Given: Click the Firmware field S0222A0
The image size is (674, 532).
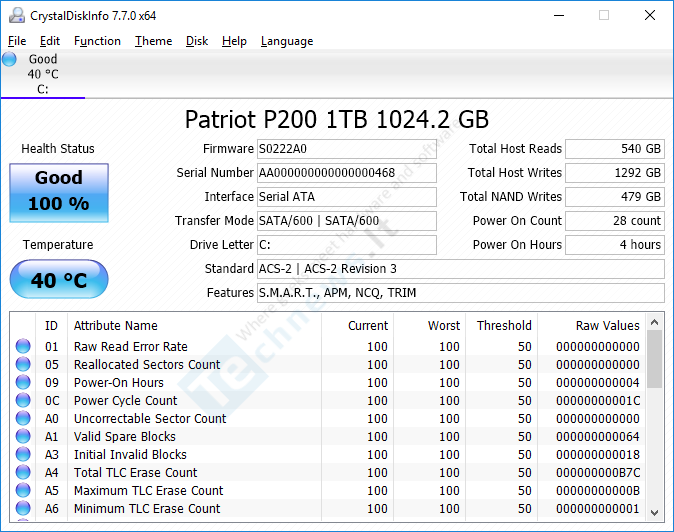Looking at the screenshot, I should click(346, 149).
